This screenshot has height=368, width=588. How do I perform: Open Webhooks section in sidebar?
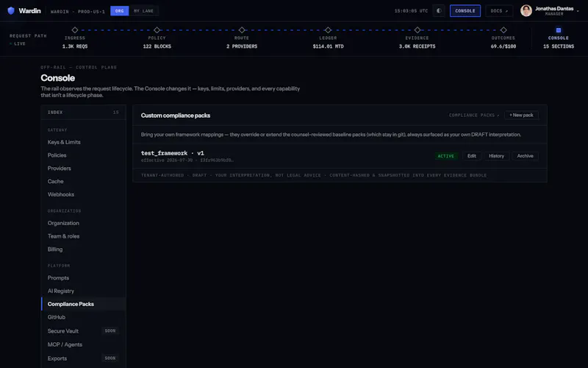tap(83, 194)
